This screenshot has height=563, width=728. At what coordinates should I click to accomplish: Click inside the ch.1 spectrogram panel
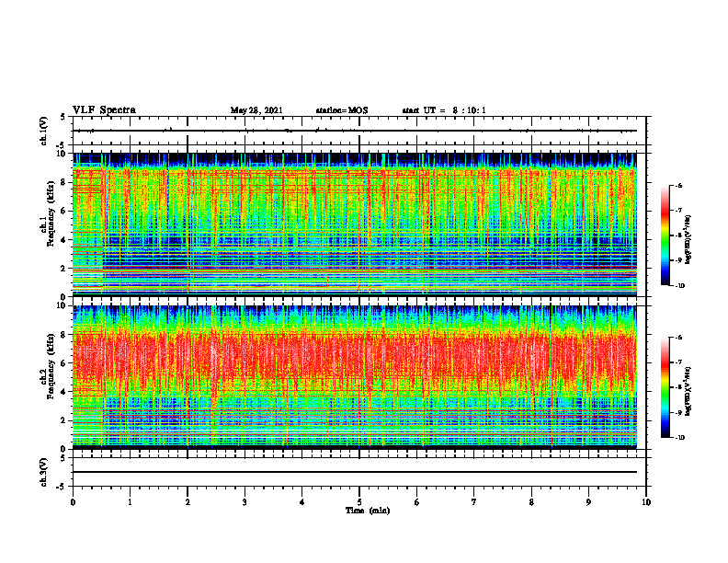[x=355, y=224]
